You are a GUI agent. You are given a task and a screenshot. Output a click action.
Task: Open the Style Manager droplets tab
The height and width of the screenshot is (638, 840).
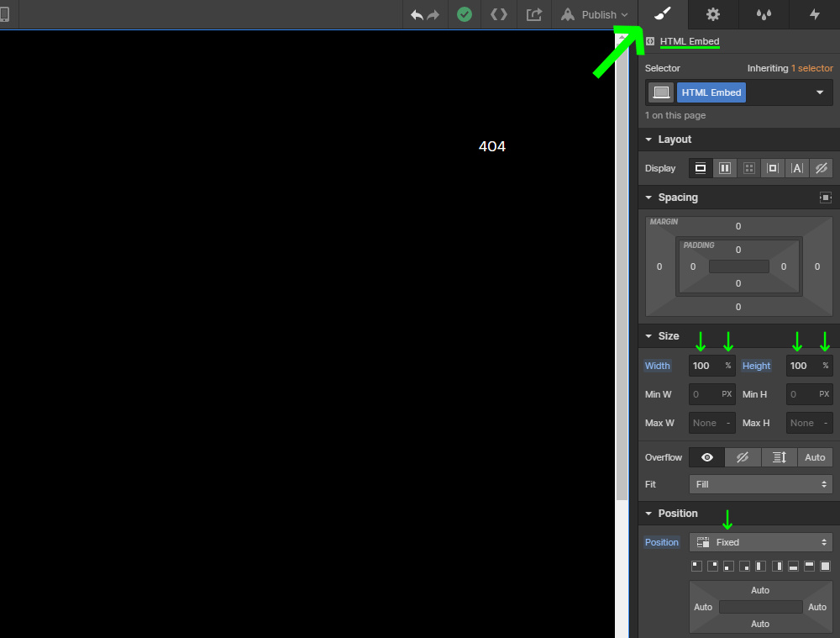click(764, 14)
